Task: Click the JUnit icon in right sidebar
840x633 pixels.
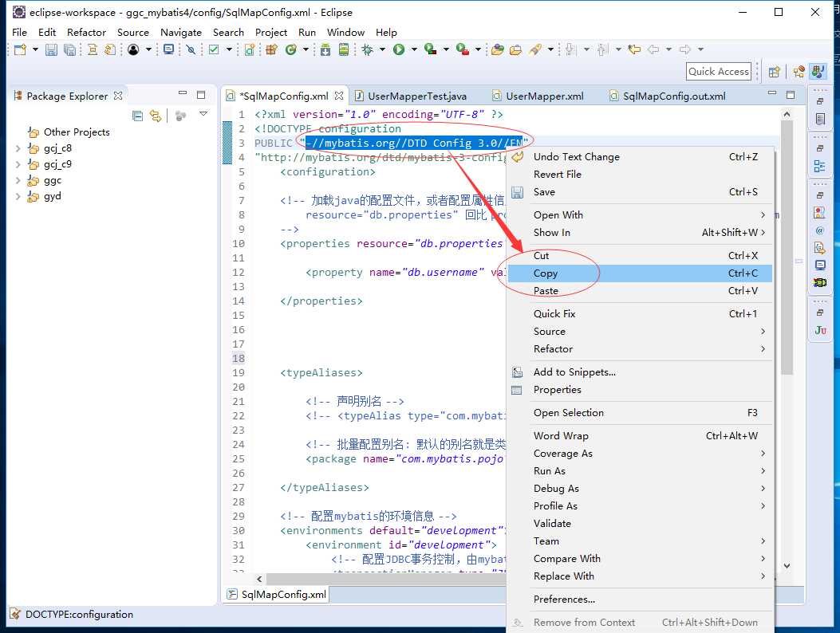Action: [x=820, y=330]
